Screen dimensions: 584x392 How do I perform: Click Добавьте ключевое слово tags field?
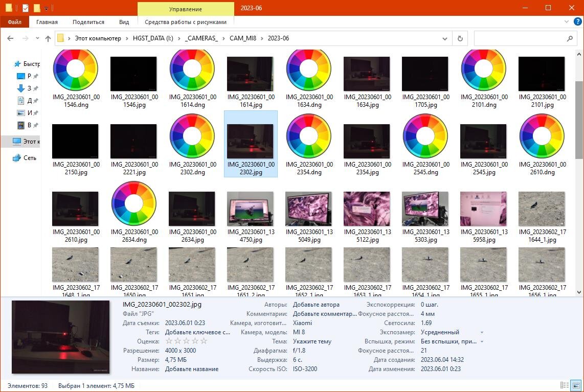(x=198, y=332)
